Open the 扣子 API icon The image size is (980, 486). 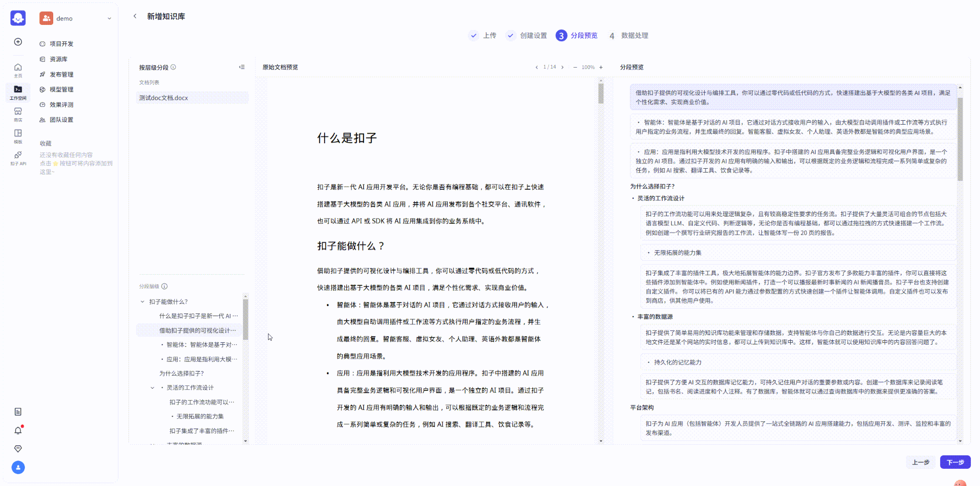18,158
